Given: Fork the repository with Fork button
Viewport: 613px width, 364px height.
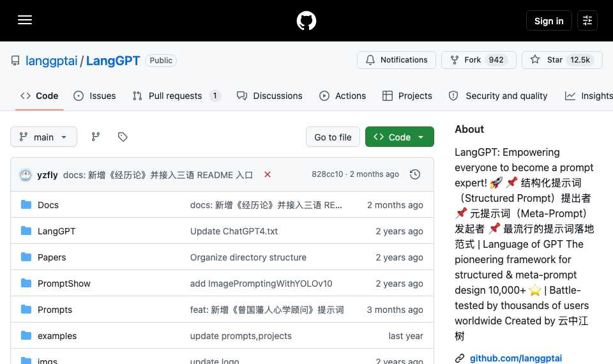Looking at the screenshot, I should (478, 60).
